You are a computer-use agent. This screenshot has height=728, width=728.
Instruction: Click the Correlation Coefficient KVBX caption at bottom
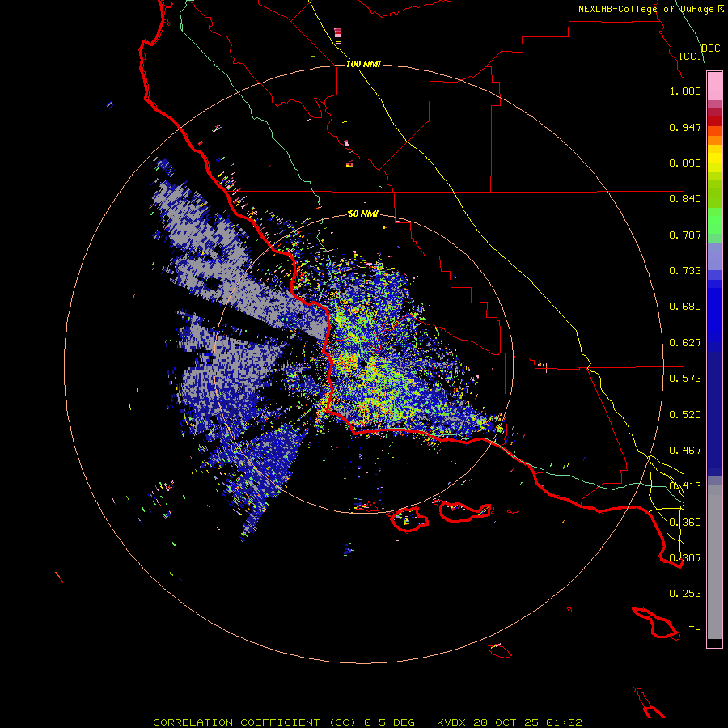point(367,722)
